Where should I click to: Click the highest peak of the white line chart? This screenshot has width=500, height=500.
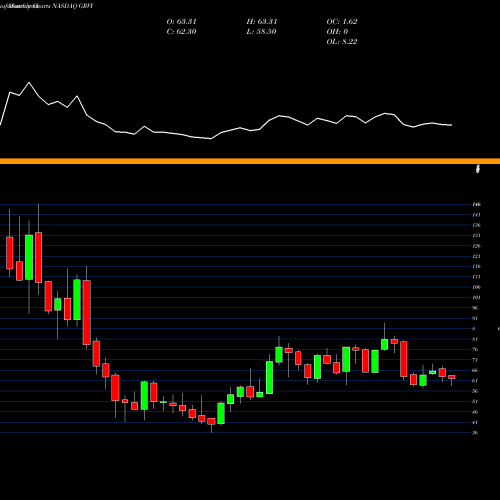point(29,82)
